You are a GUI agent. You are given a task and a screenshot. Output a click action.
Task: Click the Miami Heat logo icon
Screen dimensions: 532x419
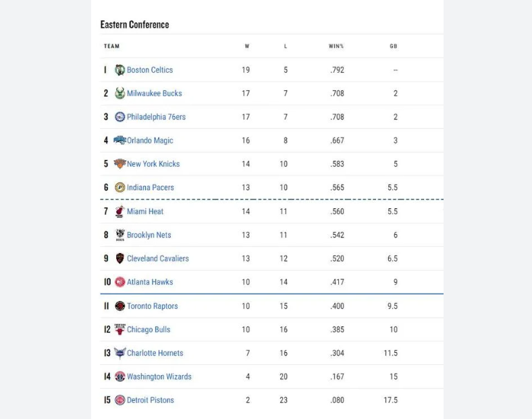[120, 211]
